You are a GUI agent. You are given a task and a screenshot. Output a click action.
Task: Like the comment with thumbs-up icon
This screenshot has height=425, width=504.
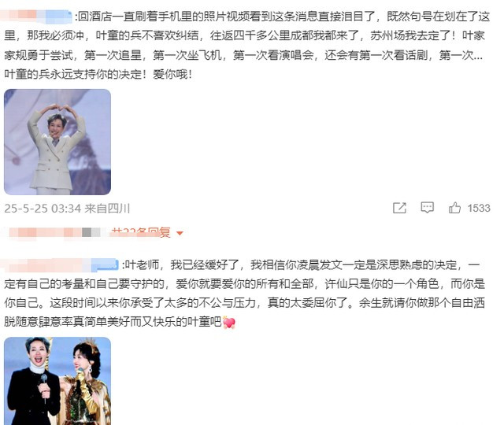(x=454, y=208)
